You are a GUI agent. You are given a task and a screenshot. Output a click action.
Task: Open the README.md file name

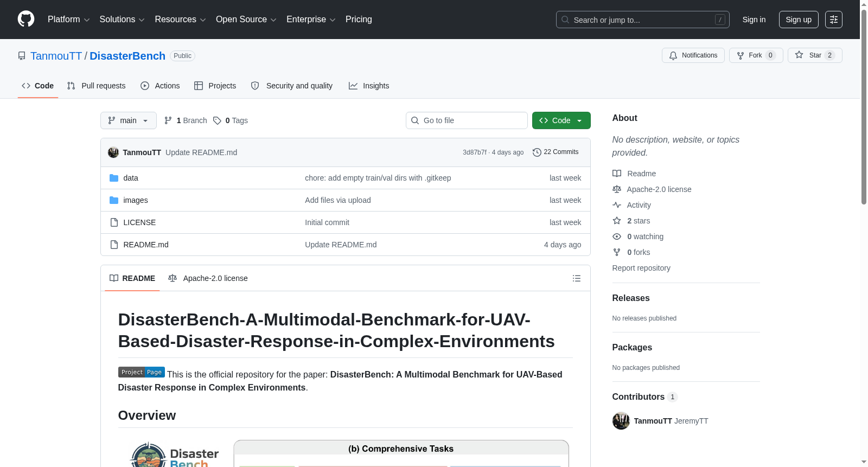(146, 245)
